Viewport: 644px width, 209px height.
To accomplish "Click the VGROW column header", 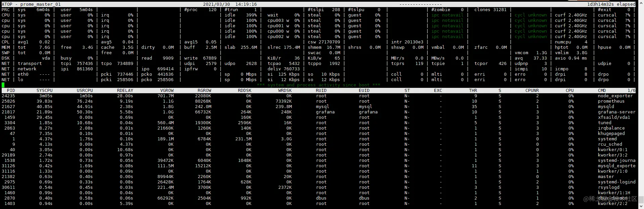I will (x=167, y=91).
